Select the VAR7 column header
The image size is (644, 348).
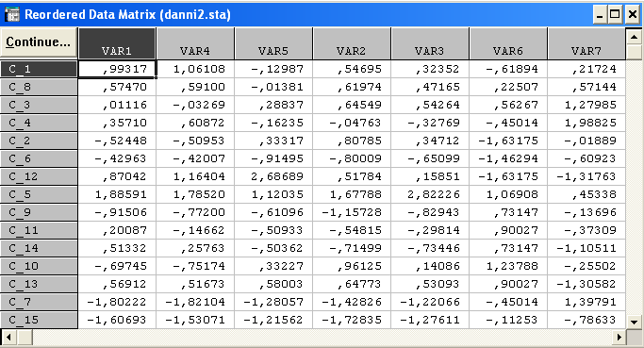click(x=586, y=43)
